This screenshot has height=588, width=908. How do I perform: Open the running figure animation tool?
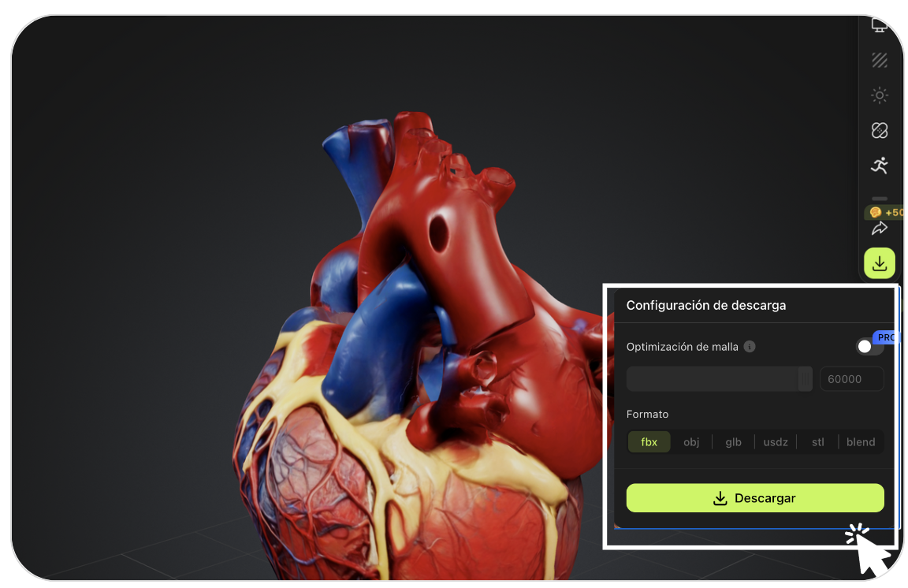click(879, 165)
